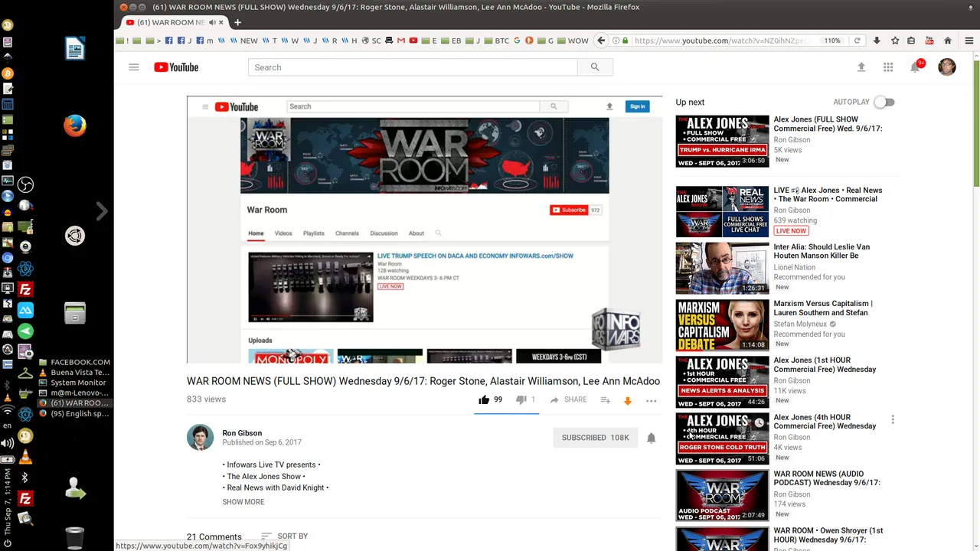Reload the page in Firefox
The width and height of the screenshot is (980, 551).
click(857, 41)
